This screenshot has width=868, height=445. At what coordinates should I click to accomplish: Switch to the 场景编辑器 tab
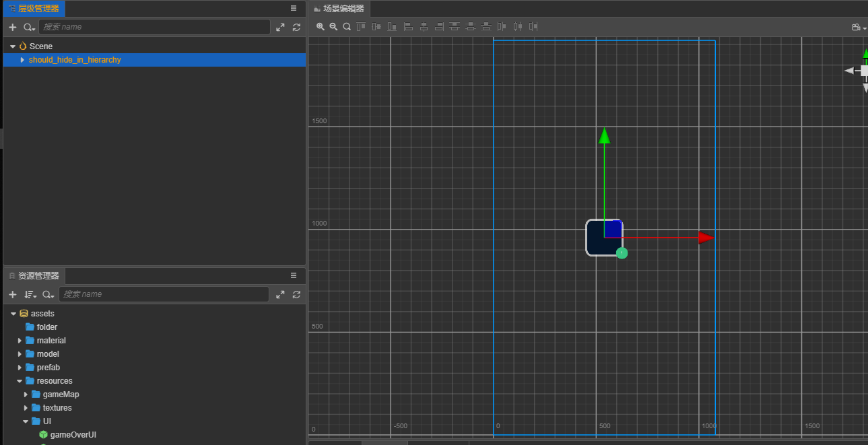(339, 9)
